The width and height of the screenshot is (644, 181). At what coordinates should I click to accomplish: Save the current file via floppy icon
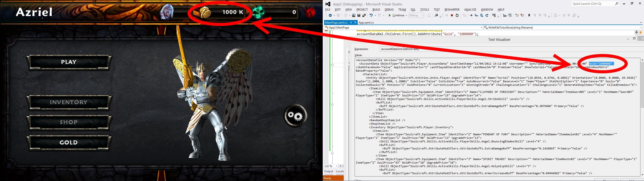(x=359, y=16)
